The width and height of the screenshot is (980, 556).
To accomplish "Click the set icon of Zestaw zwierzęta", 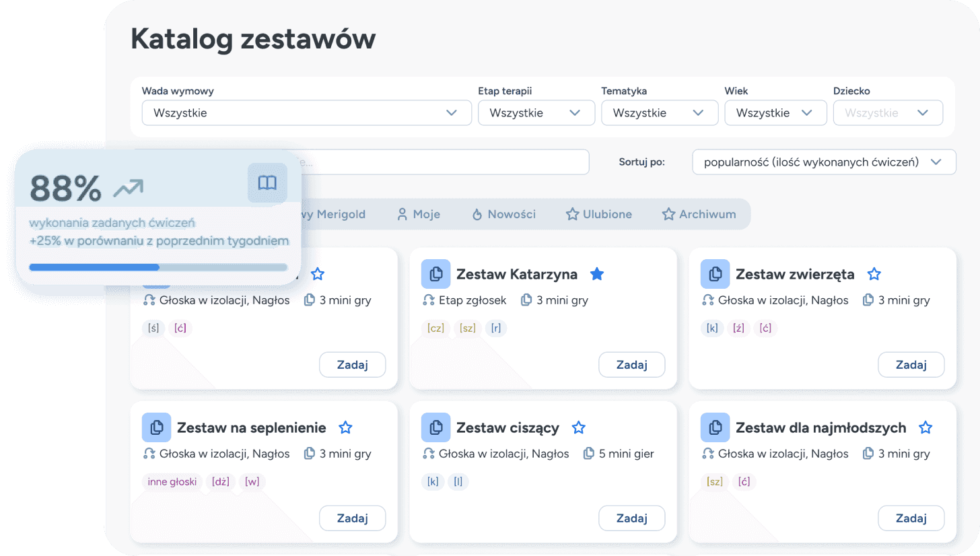I will pyautogui.click(x=715, y=274).
